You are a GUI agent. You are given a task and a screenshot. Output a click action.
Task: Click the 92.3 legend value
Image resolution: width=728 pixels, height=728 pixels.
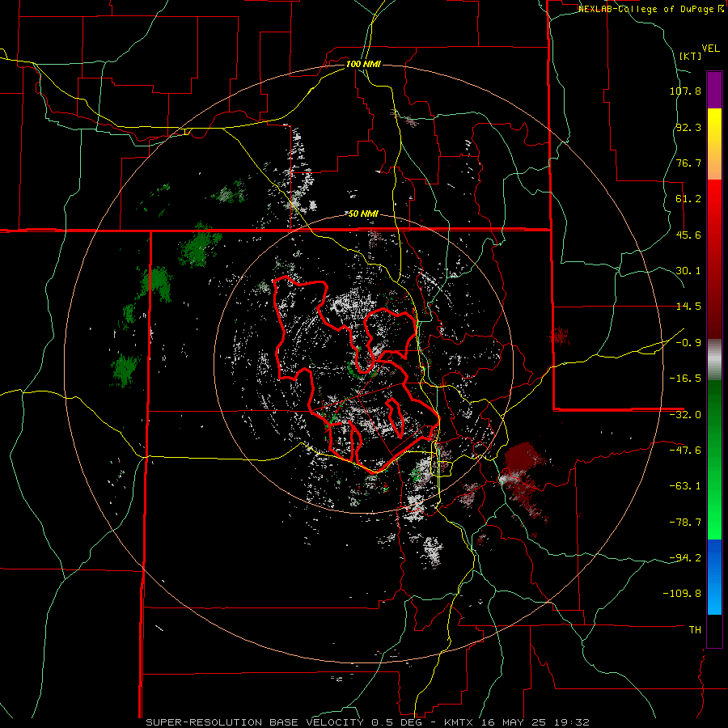click(x=688, y=127)
